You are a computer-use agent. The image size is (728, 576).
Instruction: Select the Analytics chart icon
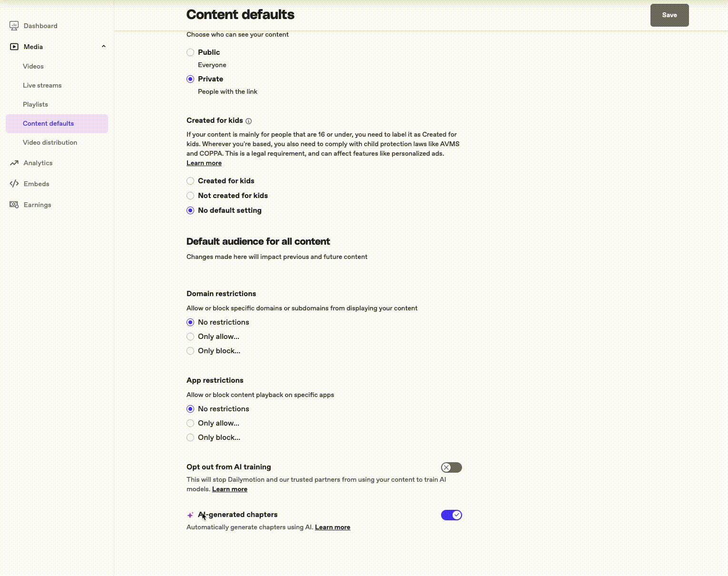pyautogui.click(x=14, y=163)
